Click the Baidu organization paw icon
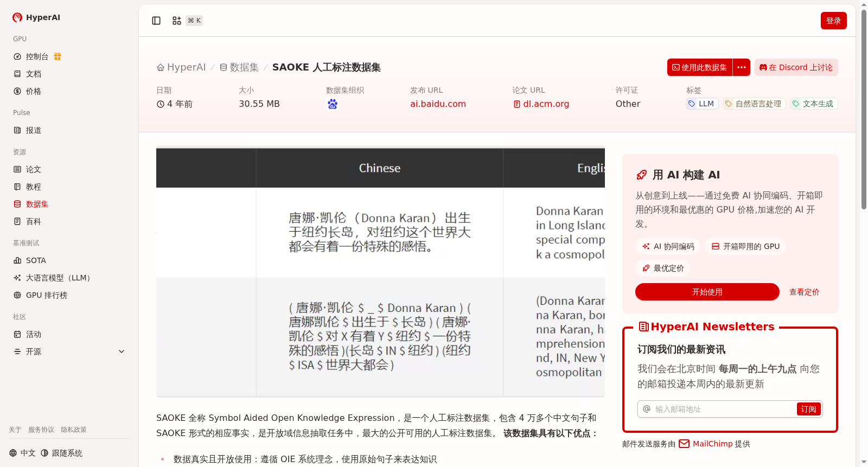This screenshot has width=868, height=467. point(333,104)
